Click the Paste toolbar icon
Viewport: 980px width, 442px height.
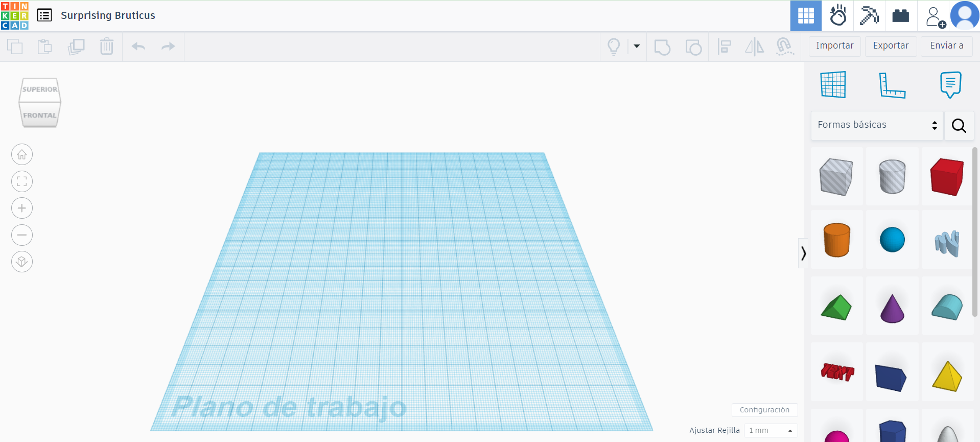pos(45,46)
